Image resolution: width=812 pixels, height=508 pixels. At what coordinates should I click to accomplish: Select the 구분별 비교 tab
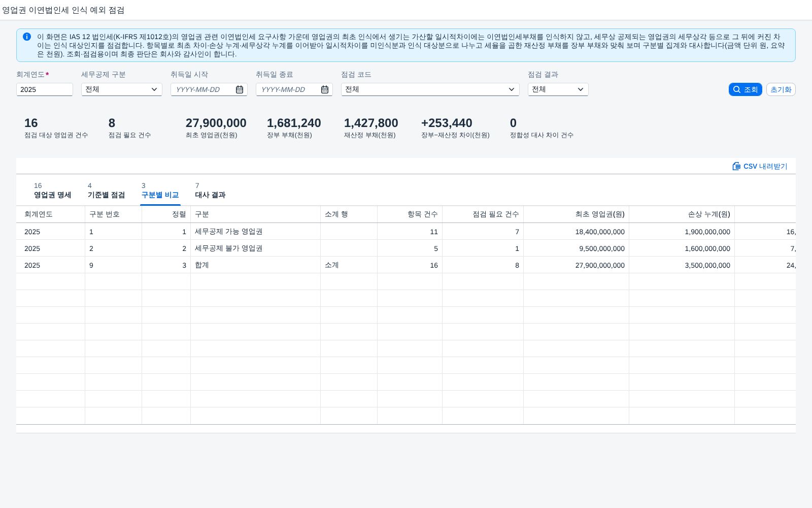160,190
